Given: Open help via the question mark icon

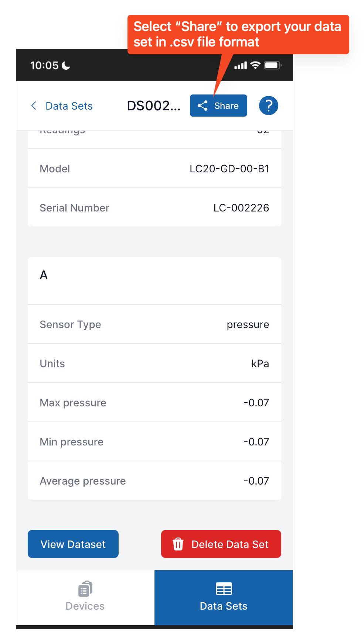Looking at the screenshot, I should (x=269, y=106).
